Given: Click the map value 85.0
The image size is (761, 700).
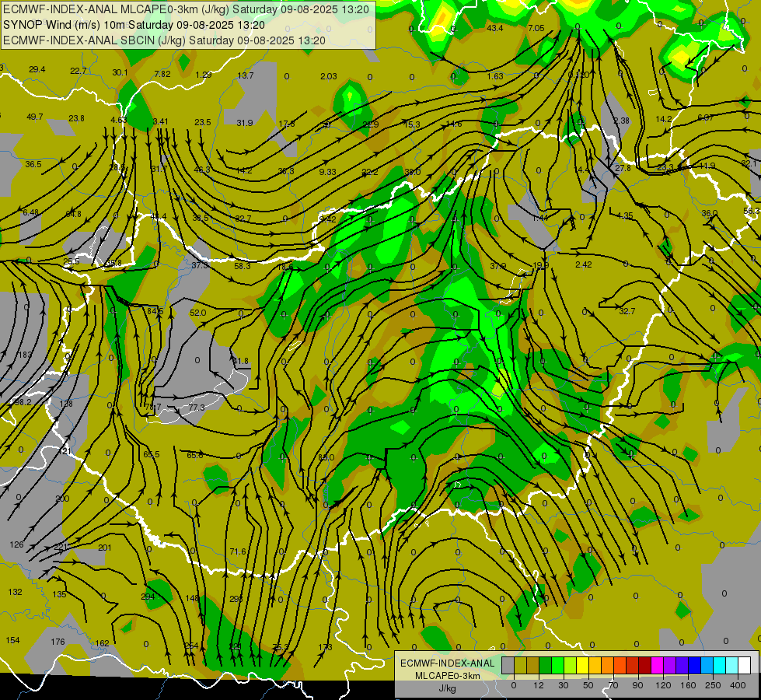Looking at the screenshot, I should click(326, 457).
